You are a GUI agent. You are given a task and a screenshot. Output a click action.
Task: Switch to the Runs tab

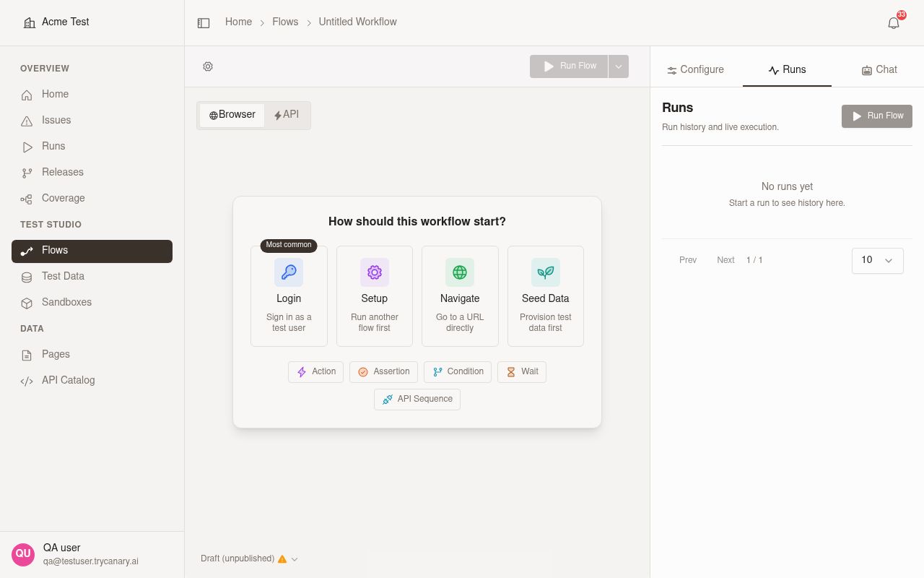pyautogui.click(x=787, y=69)
